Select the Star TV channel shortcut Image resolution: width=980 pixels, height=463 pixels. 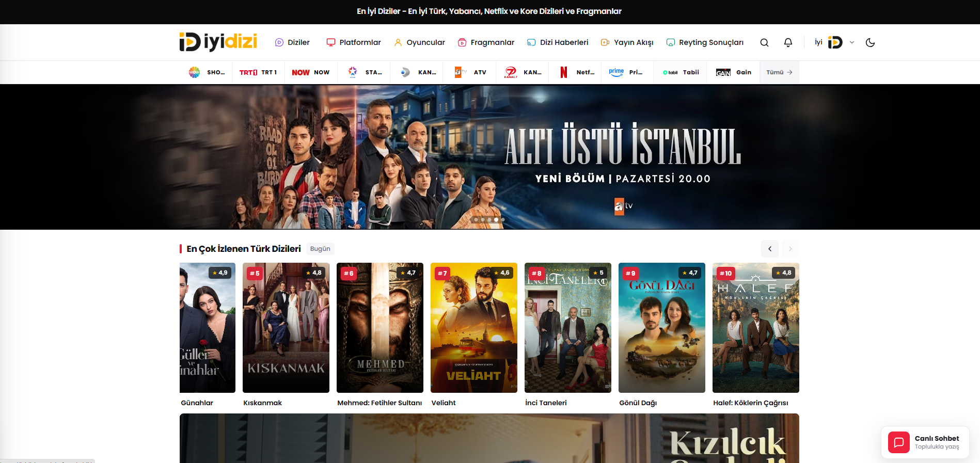[364, 72]
